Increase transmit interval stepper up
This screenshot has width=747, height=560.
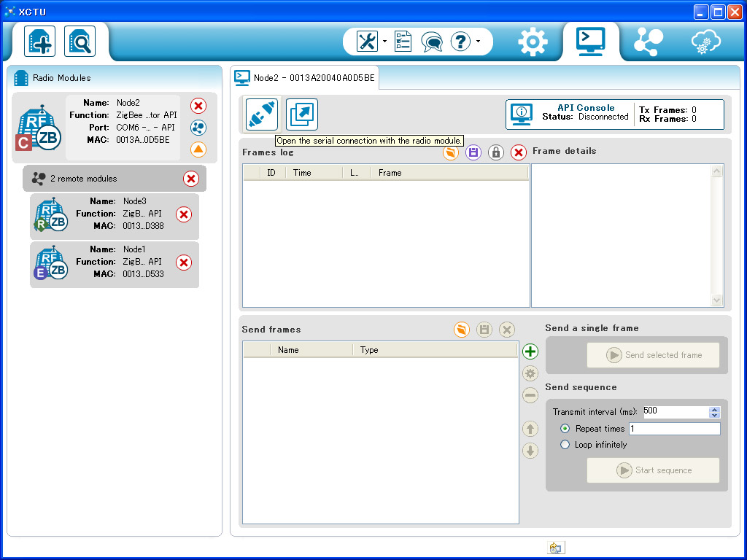(714, 409)
